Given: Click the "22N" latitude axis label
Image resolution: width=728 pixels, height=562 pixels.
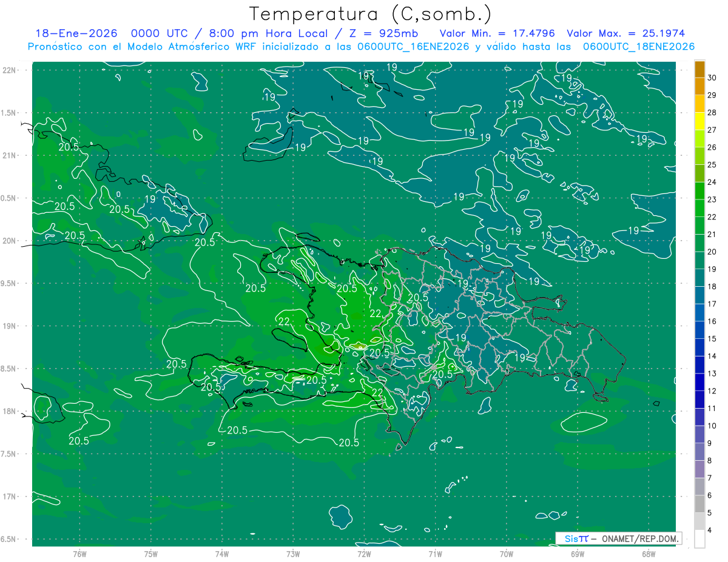Looking at the screenshot, I should (10, 70).
